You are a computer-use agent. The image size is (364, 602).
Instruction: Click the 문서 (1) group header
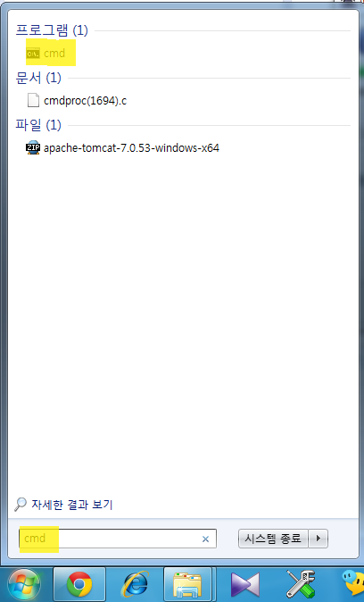[x=38, y=78]
